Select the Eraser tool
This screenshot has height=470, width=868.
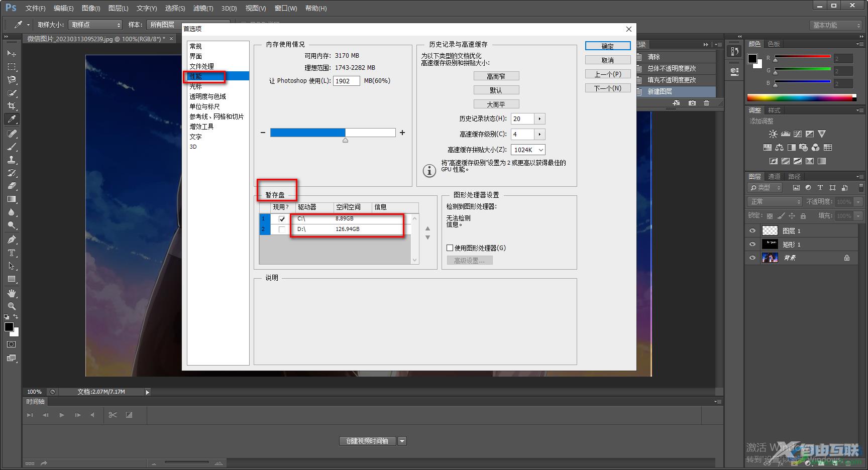11,186
